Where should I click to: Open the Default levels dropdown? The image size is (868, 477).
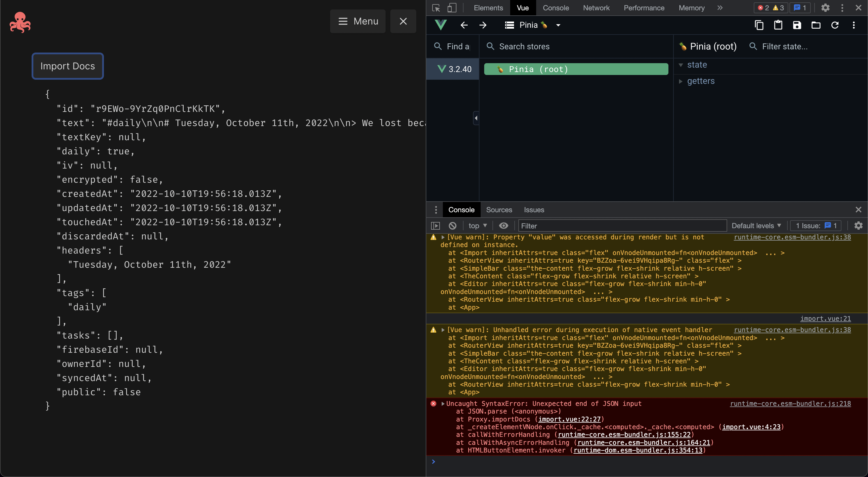coord(756,226)
